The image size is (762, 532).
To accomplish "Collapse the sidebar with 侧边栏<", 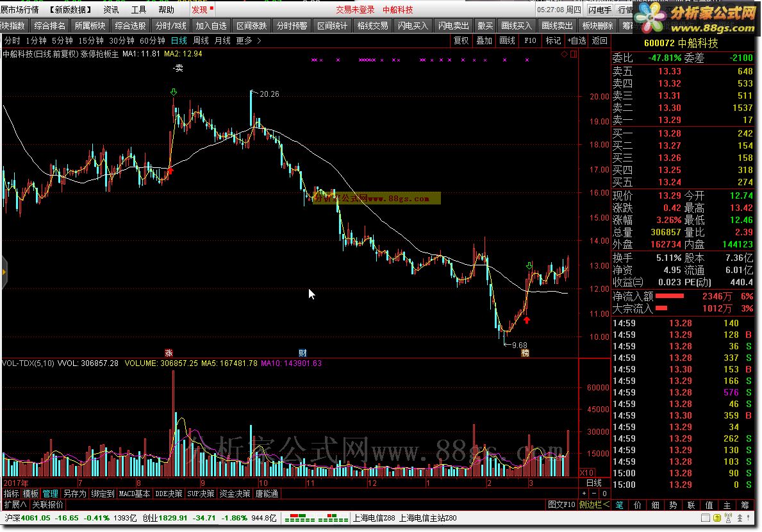I will (x=594, y=505).
